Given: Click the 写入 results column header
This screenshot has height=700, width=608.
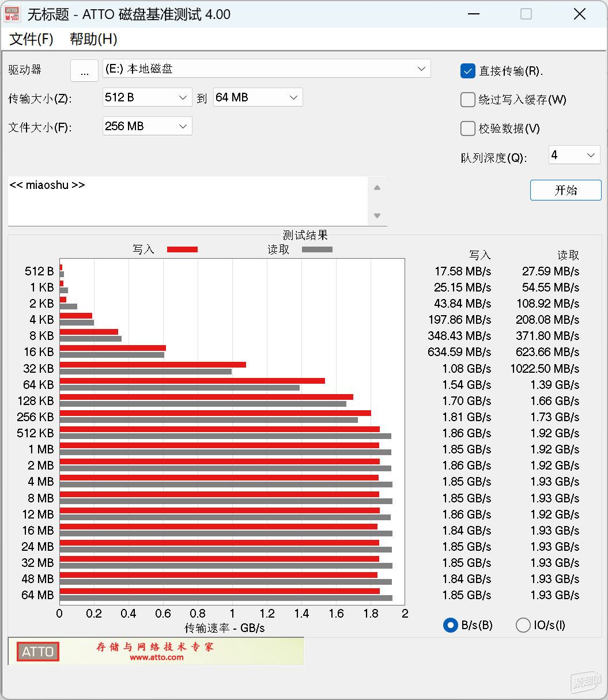Looking at the screenshot, I should click(x=480, y=255).
